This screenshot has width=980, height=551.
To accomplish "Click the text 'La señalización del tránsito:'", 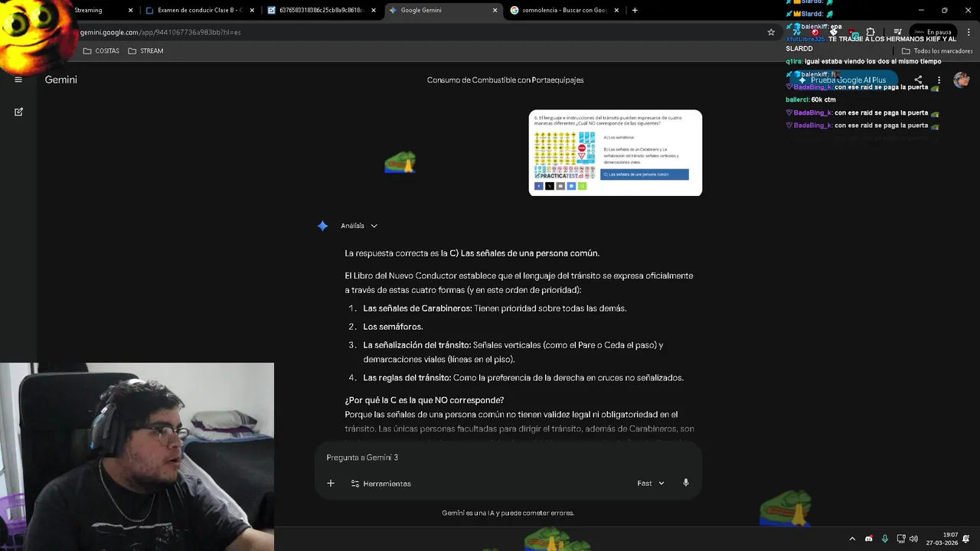I will tap(417, 345).
